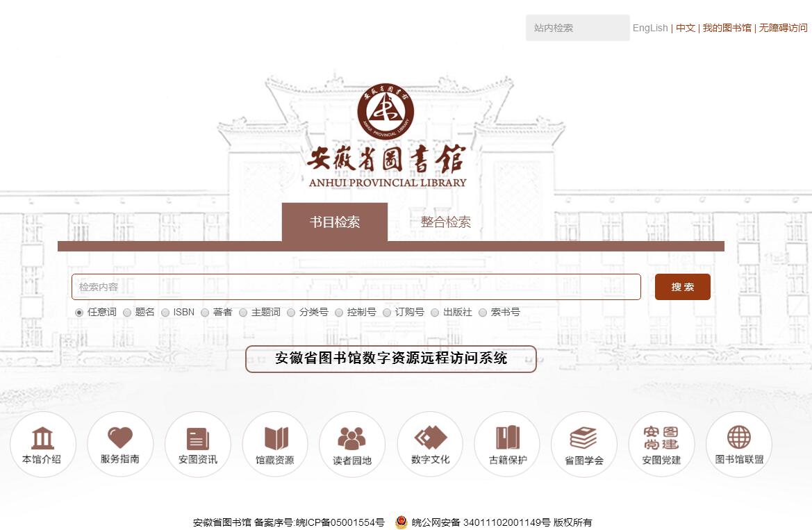812x530 pixels.
Task: Open the 服务指南 heart icon
Action: tap(120, 444)
